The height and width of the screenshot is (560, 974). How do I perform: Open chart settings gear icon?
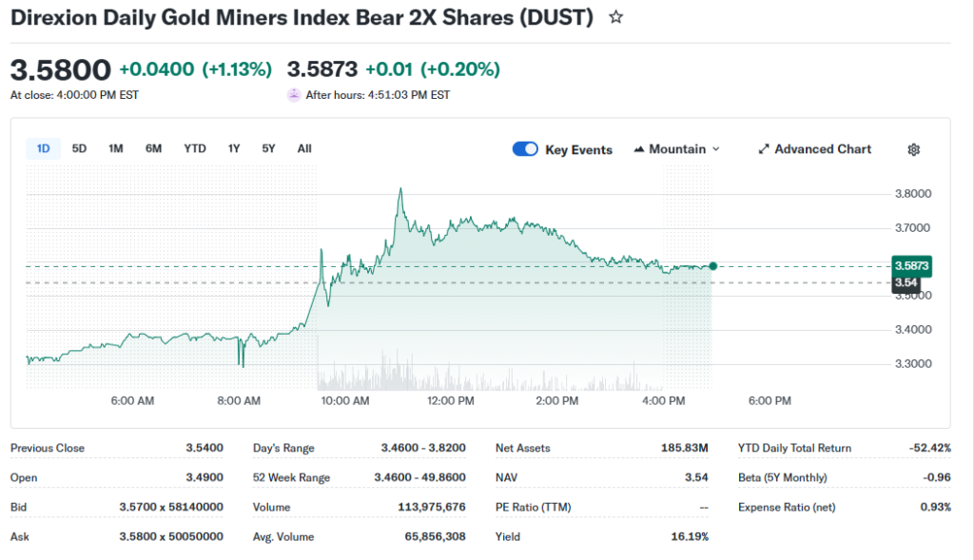pos(913,149)
